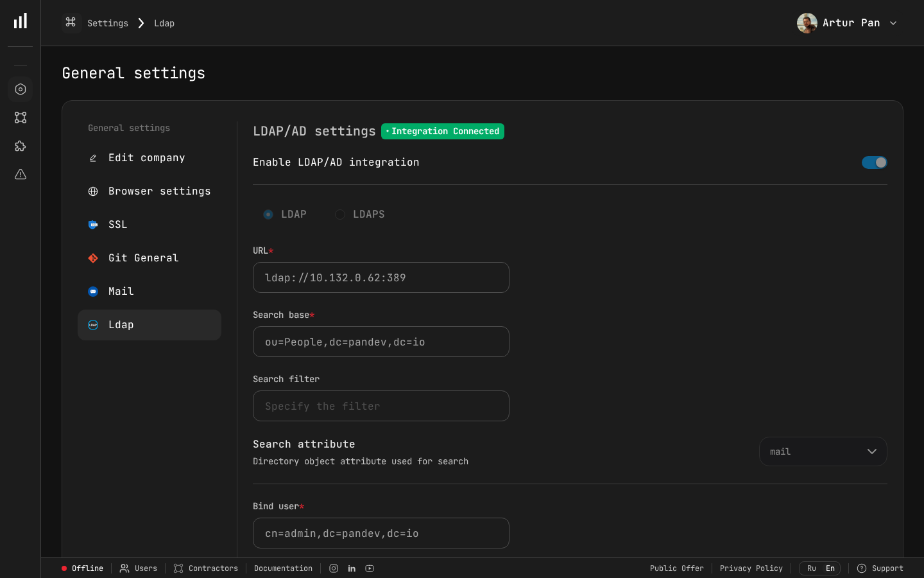Open the Mail settings section
Viewport: 924px width, 578px height.
pos(121,291)
